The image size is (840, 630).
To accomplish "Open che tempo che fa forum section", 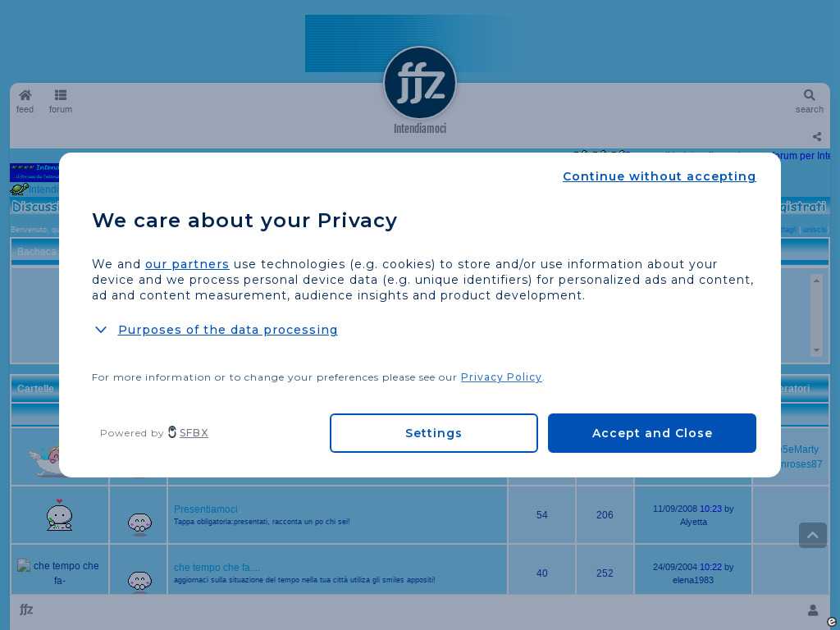I will (x=217, y=568).
